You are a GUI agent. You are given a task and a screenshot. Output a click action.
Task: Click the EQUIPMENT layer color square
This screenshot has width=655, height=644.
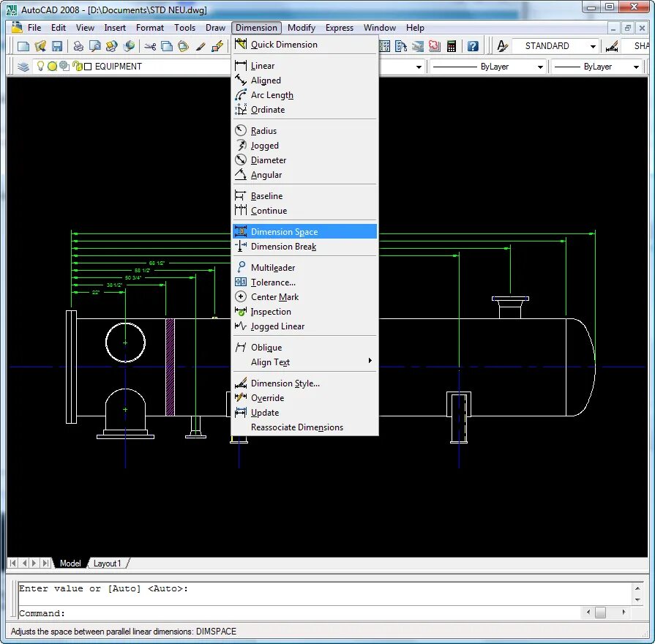pyautogui.click(x=88, y=67)
